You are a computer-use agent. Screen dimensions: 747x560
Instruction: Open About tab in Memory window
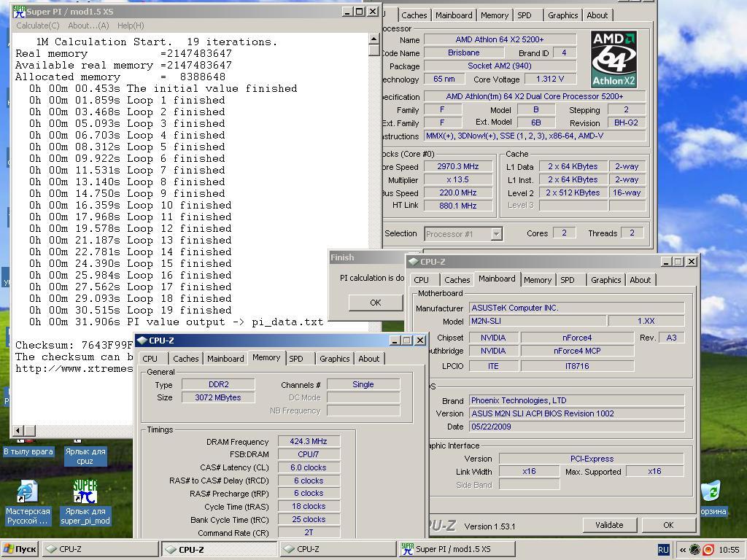[369, 359]
